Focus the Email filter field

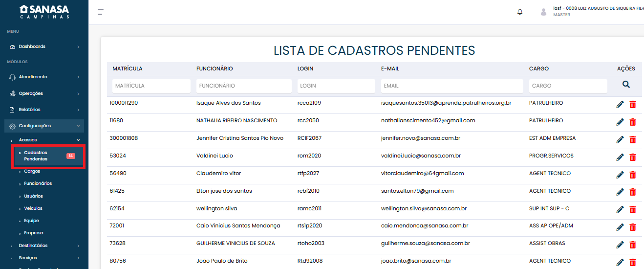point(451,86)
